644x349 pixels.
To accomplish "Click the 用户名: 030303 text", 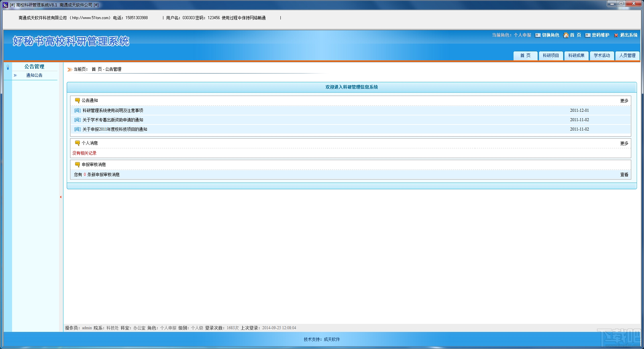I will (180, 18).
